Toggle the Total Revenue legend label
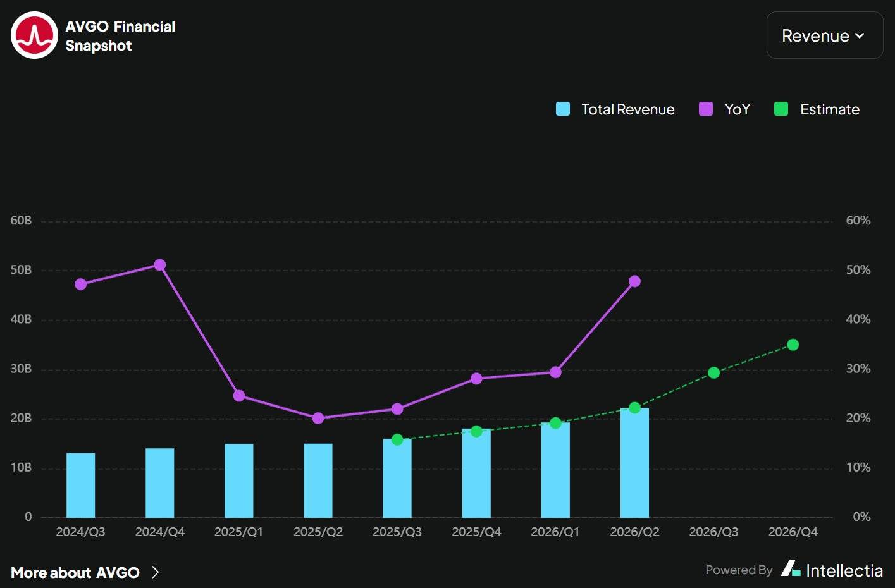Screen dimensions: 895x588 (x=628, y=109)
